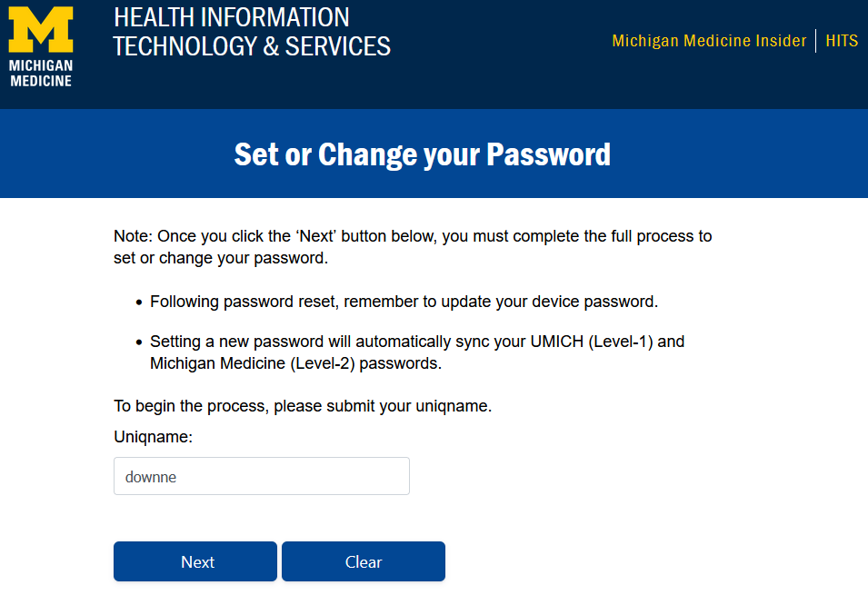Click the vertical divider beside the HITS link
Screen dimensions: 868x595
tap(816, 41)
